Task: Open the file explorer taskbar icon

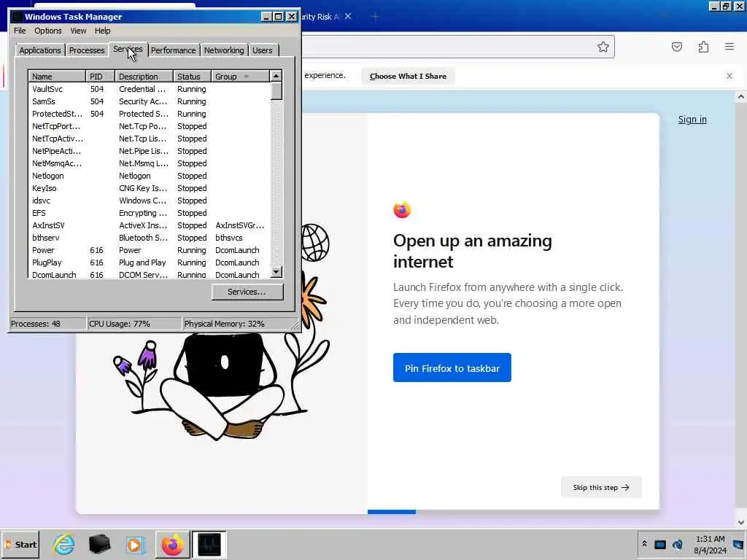Action: 99,544
